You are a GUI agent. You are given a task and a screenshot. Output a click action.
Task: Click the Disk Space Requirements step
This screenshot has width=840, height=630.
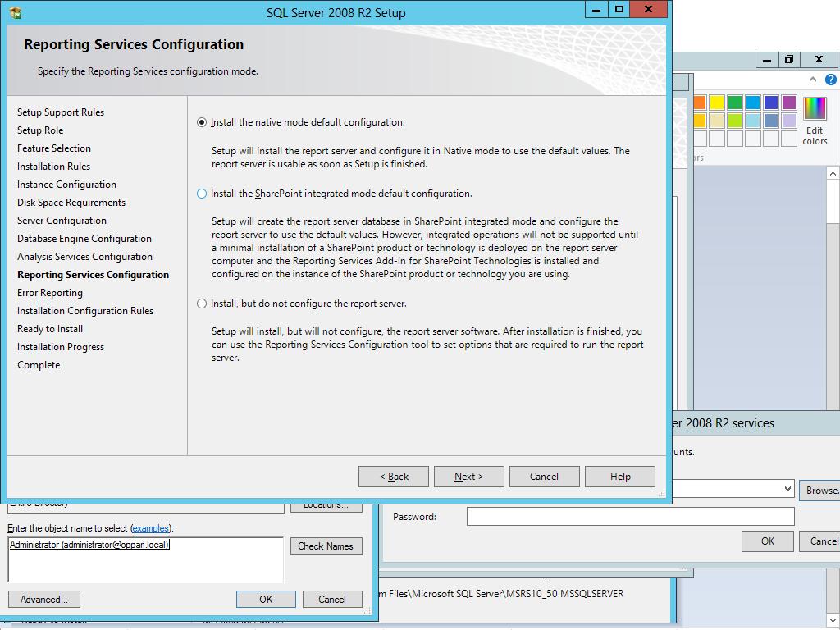tap(71, 203)
